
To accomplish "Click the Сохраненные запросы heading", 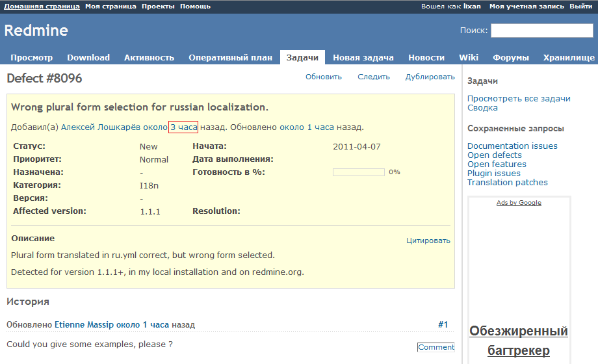I will point(515,129).
